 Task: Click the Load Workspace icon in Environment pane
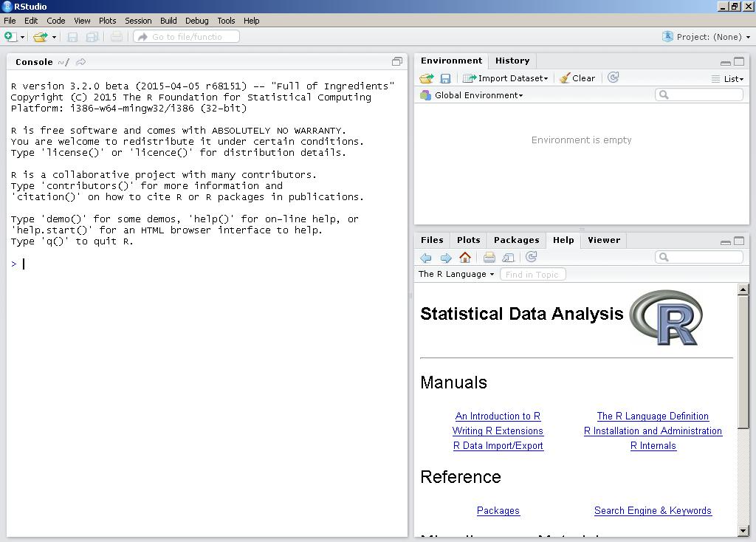(x=426, y=78)
